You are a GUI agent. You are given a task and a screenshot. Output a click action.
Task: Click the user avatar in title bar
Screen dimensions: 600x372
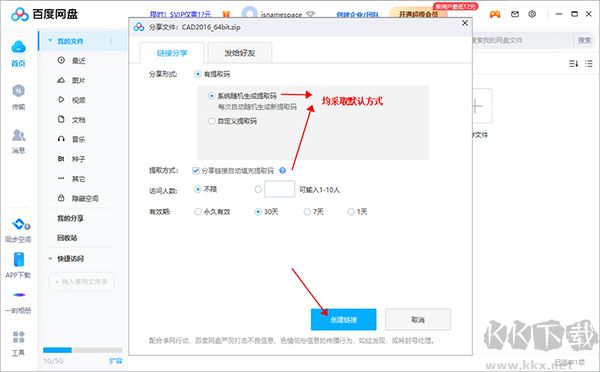coord(249,13)
